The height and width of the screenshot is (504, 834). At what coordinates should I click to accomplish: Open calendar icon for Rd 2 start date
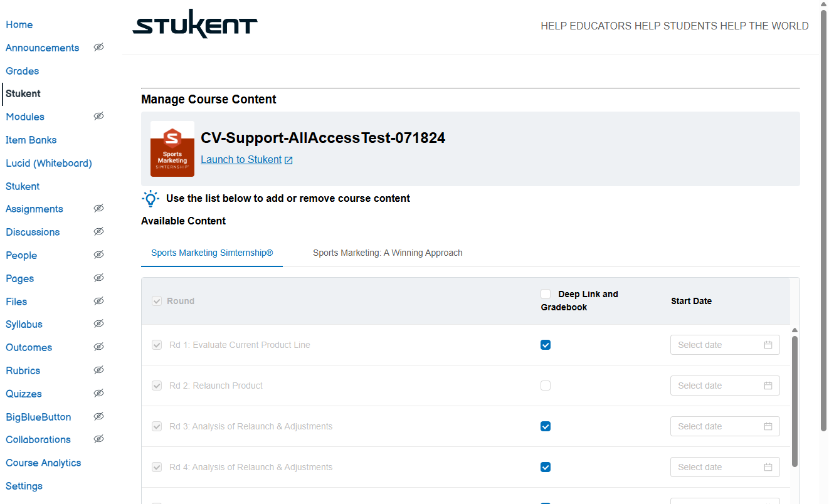(768, 386)
